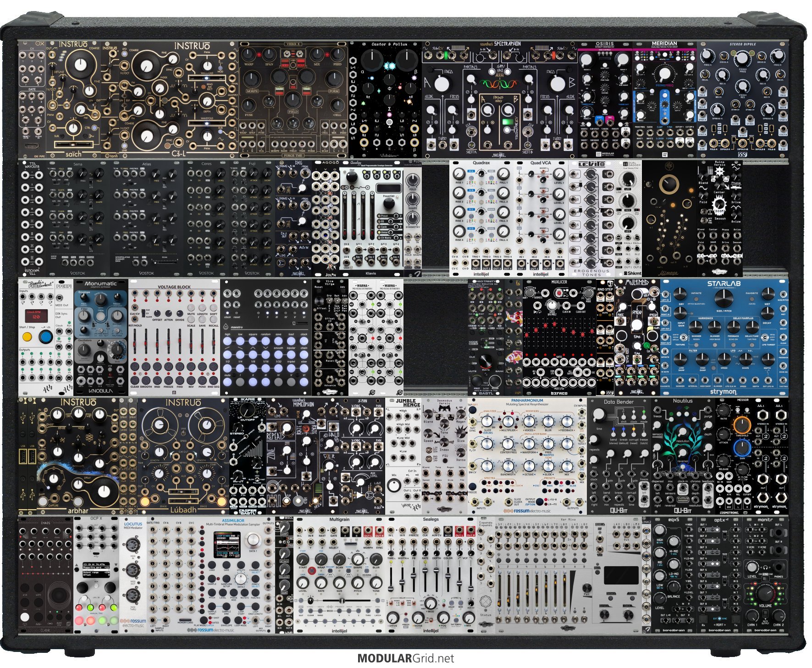Click the large gold-ringed knob on Mimosa

[668, 184]
